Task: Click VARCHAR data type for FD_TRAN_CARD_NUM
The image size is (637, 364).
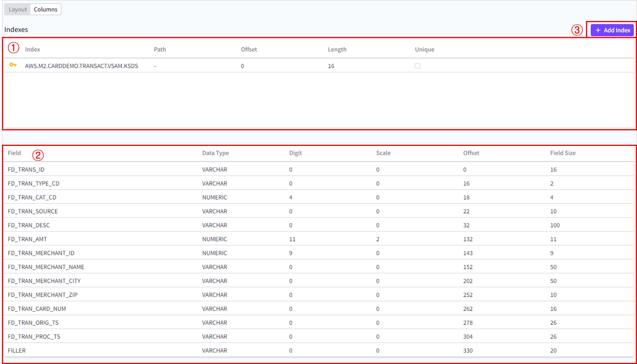Action: click(x=214, y=309)
